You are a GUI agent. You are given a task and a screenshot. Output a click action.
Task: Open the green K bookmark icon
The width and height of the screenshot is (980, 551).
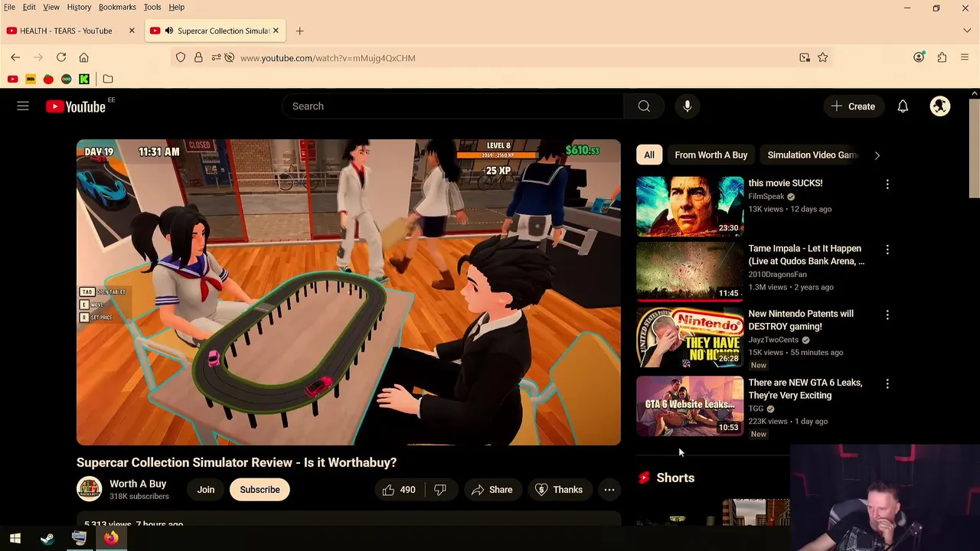(84, 79)
